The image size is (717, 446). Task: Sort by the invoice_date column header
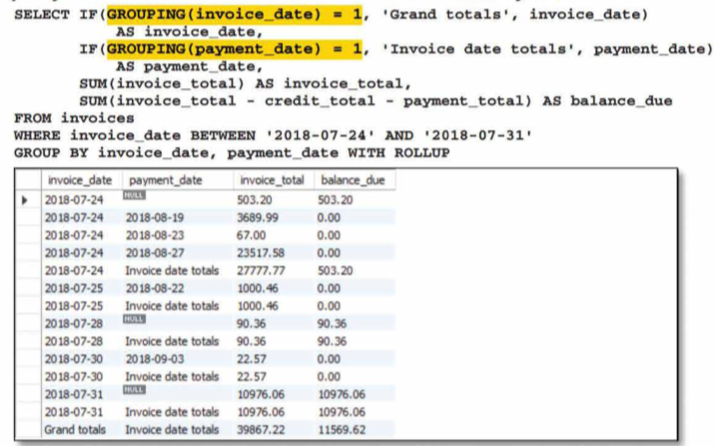(78, 180)
